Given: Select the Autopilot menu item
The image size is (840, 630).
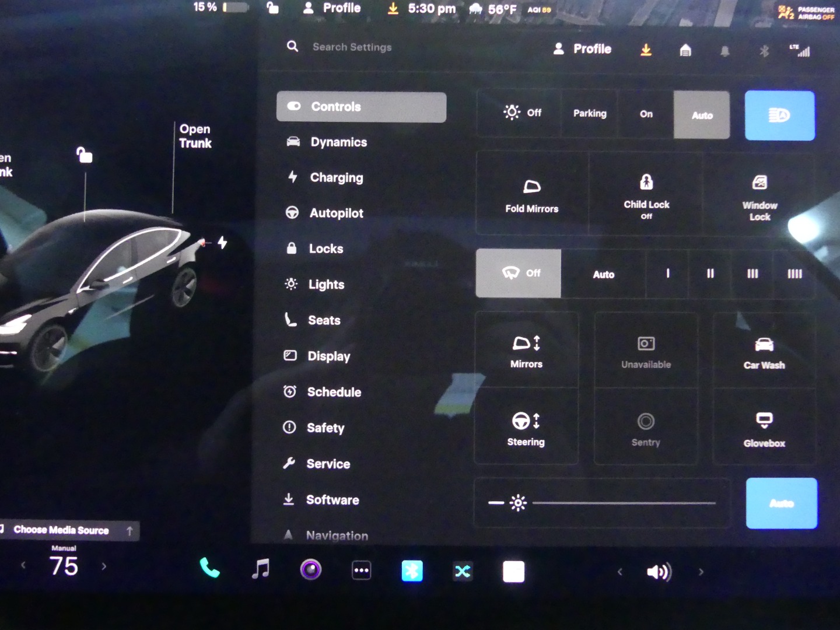Looking at the screenshot, I should pyautogui.click(x=336, y=213).
